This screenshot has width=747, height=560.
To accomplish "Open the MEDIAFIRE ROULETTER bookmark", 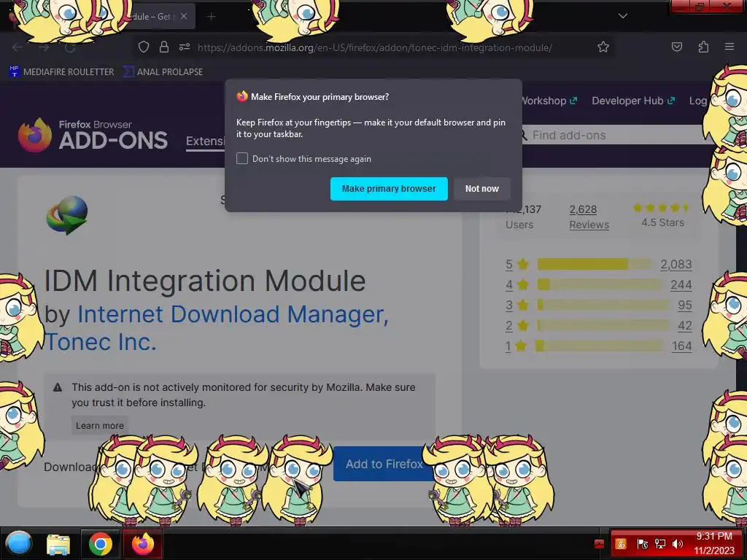I will 62,72.
